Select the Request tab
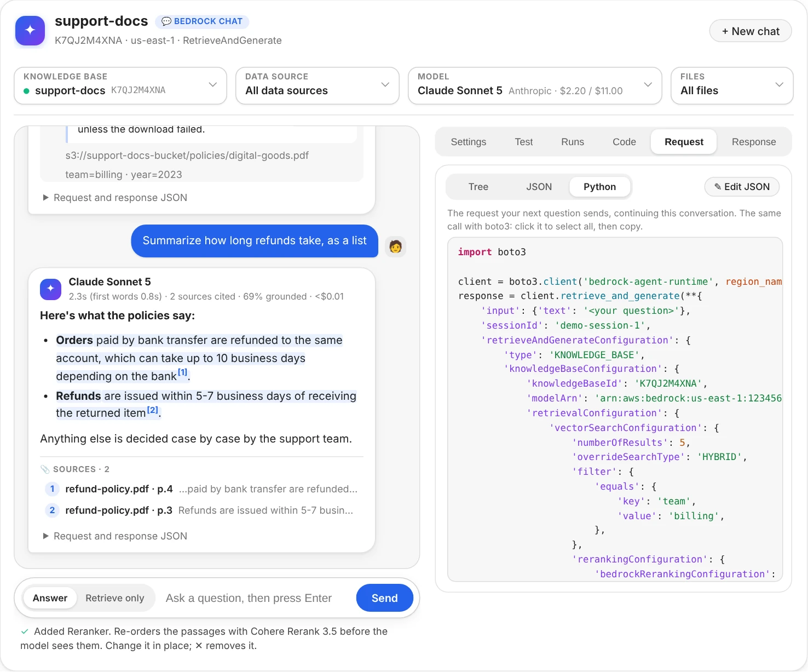Image resolution: width=808 pixels, height=672 pixels. 684,142
